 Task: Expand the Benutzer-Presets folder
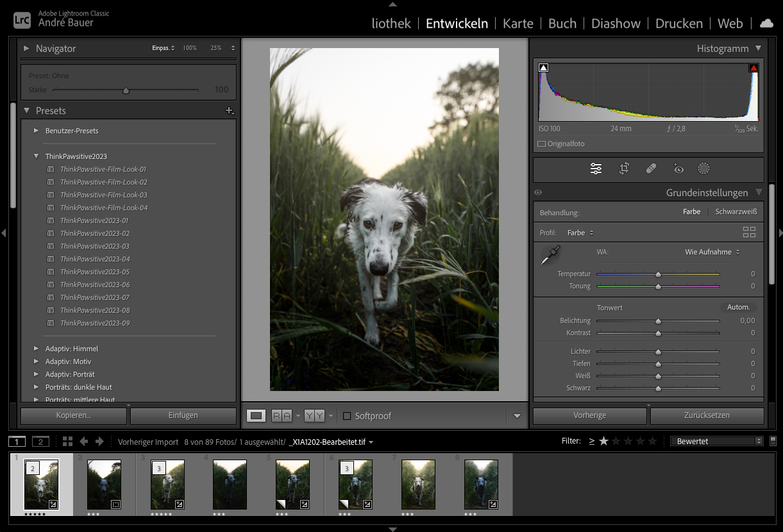[x=37, y=131]
